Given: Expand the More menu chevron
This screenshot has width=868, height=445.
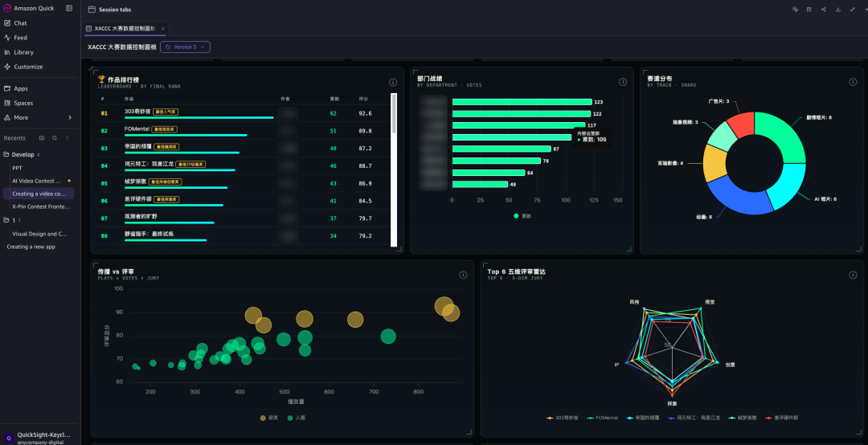Looking at the screenshot, I should 70,117.
